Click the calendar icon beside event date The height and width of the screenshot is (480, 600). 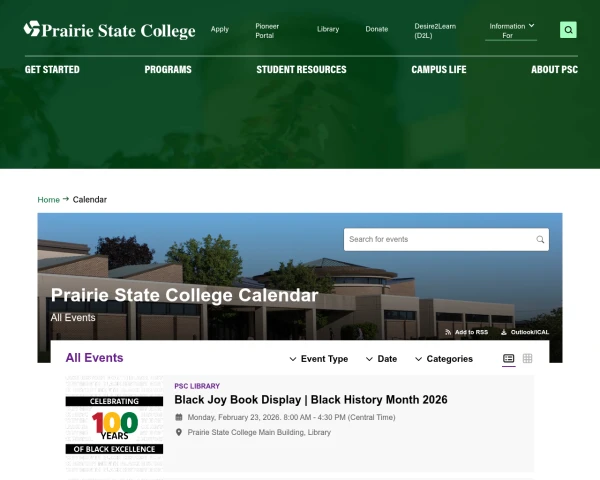(179, 417)
